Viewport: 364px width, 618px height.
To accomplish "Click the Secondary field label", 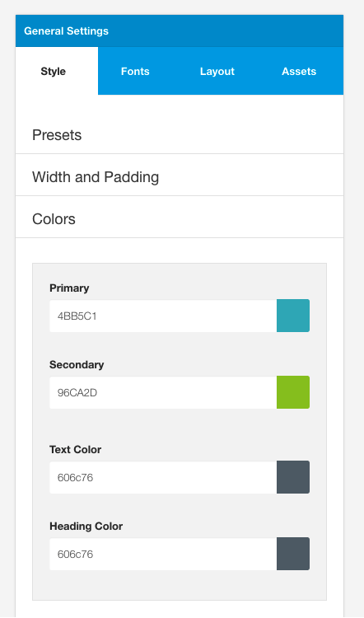I will pyautogui.click(x=77, y=364).
